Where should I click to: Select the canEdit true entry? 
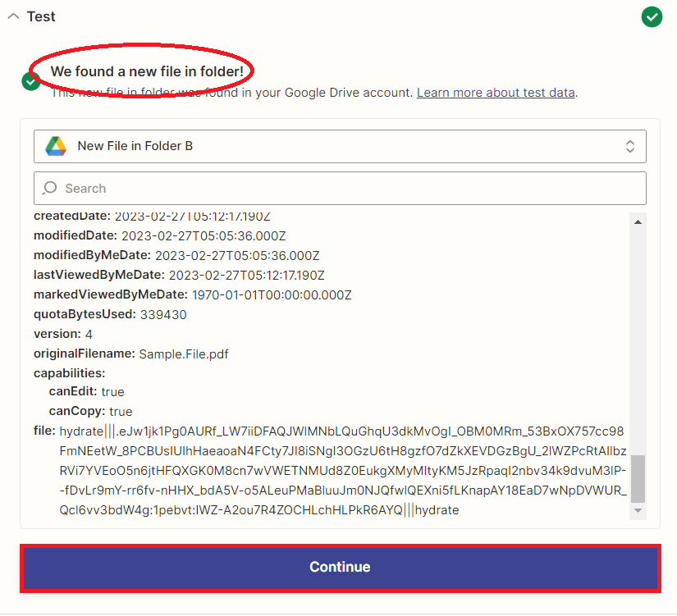86,392
